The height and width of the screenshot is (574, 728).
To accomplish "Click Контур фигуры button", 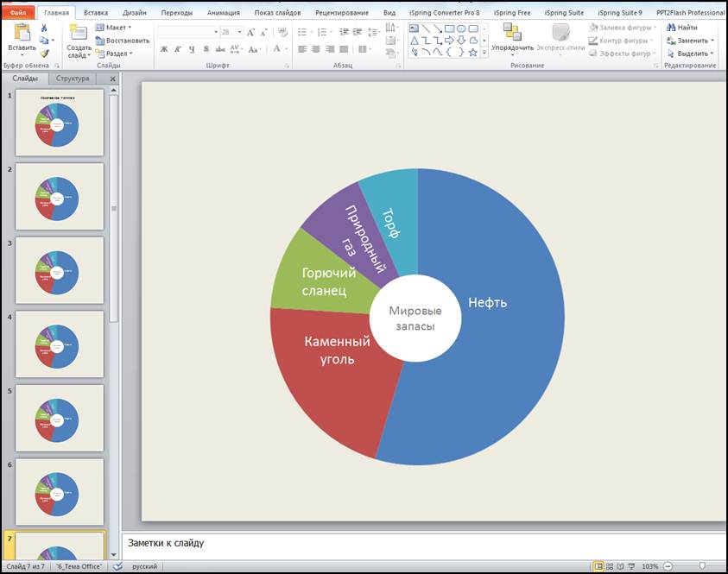I will click(x=621, y=41).
